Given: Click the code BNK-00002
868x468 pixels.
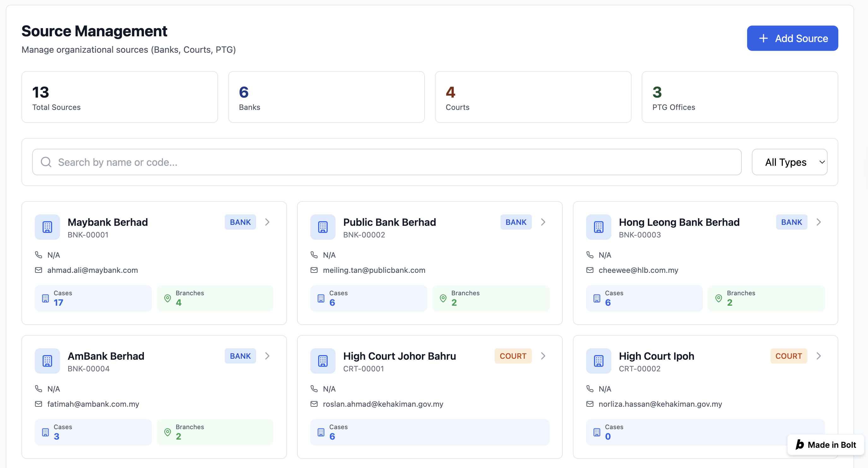Looking at the screenshot, I should click(364, 234).
